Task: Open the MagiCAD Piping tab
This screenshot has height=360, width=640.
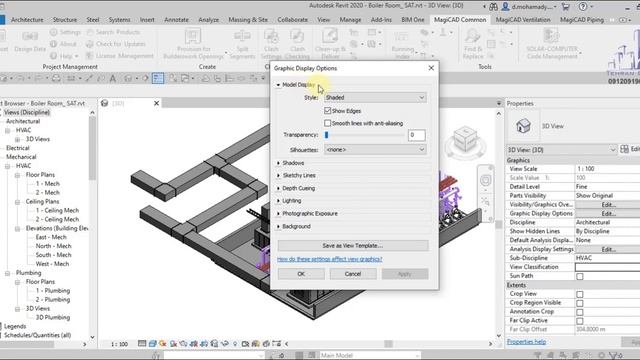Action: click(x=582, y=20)
